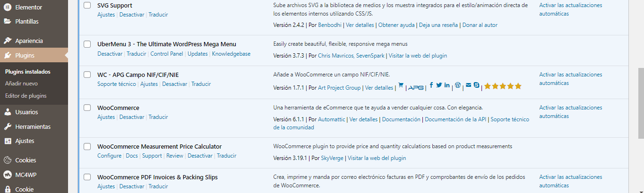Select the WooCommerce plugin checkbox

click(87, 108)
